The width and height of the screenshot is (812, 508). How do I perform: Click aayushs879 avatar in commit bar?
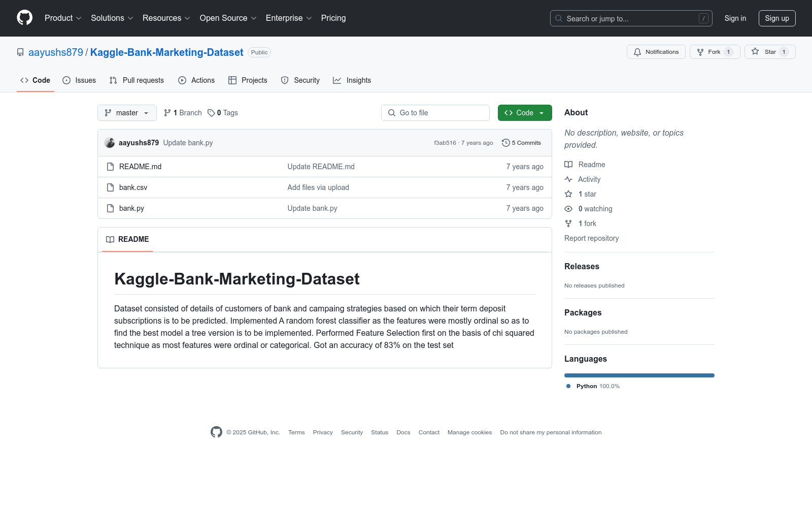pos(110,143)
